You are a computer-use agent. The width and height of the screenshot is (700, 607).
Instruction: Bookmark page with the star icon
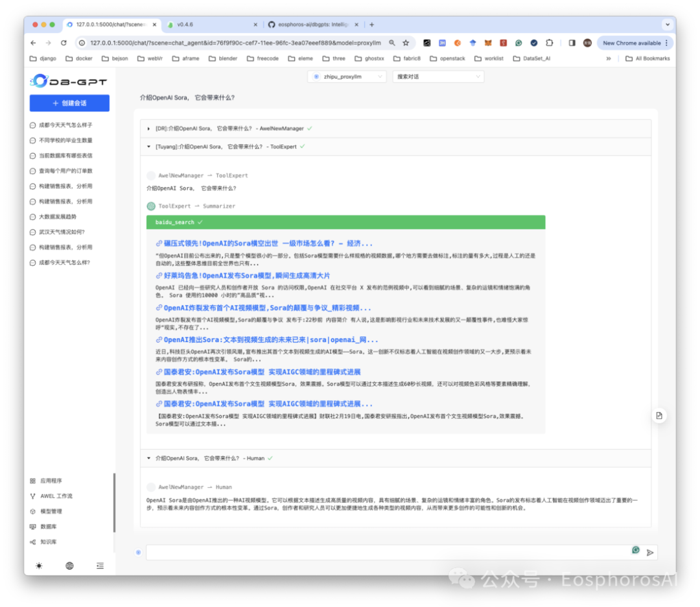tap(406, 43)
